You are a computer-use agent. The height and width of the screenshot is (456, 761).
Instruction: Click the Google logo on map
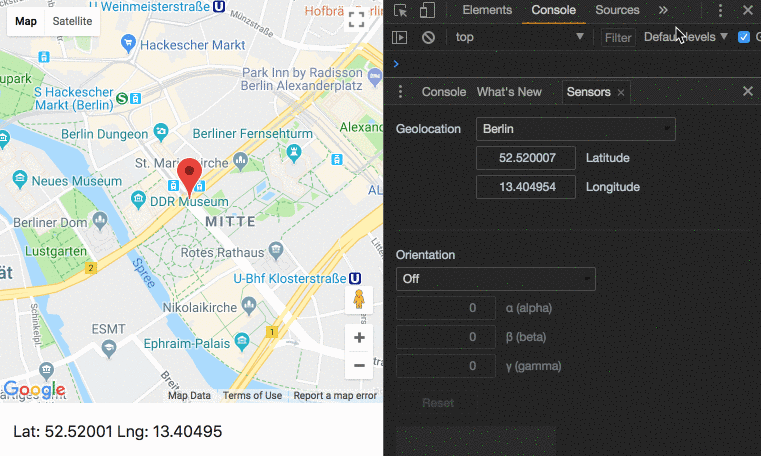(34, 389)
